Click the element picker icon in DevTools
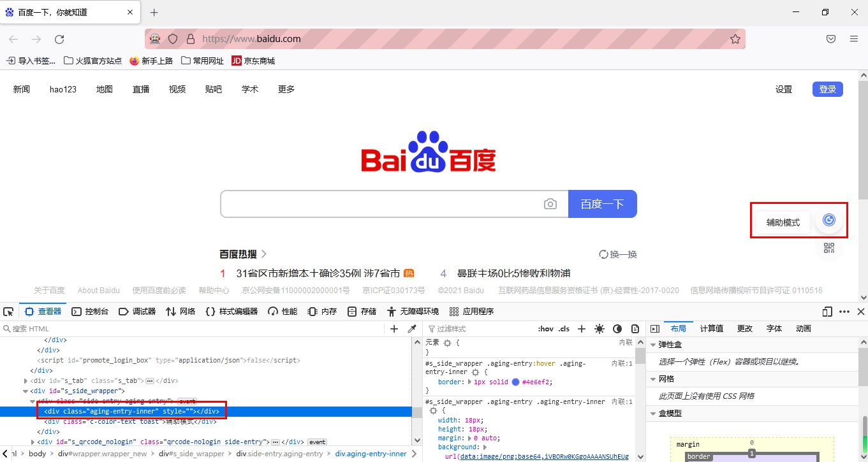Viewport: 868px width, 462px height. point(8,312)
